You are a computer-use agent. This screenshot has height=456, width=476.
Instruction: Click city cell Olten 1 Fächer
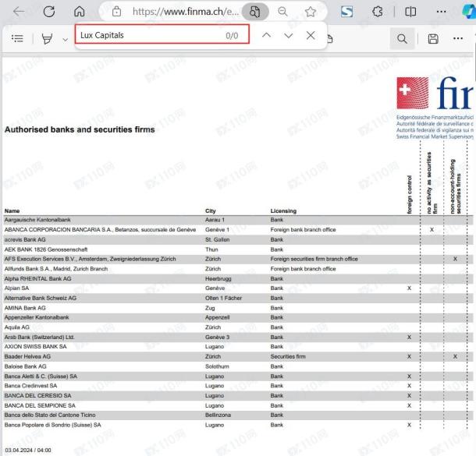(223, 298)
